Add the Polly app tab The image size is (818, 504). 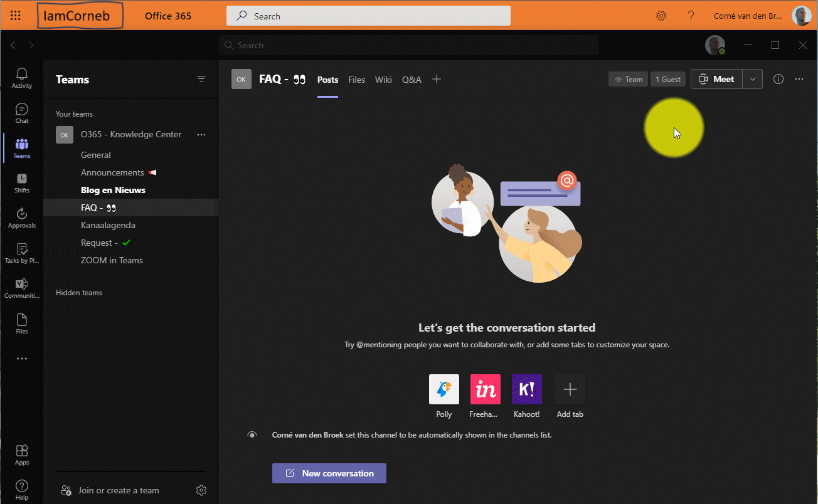444,389
